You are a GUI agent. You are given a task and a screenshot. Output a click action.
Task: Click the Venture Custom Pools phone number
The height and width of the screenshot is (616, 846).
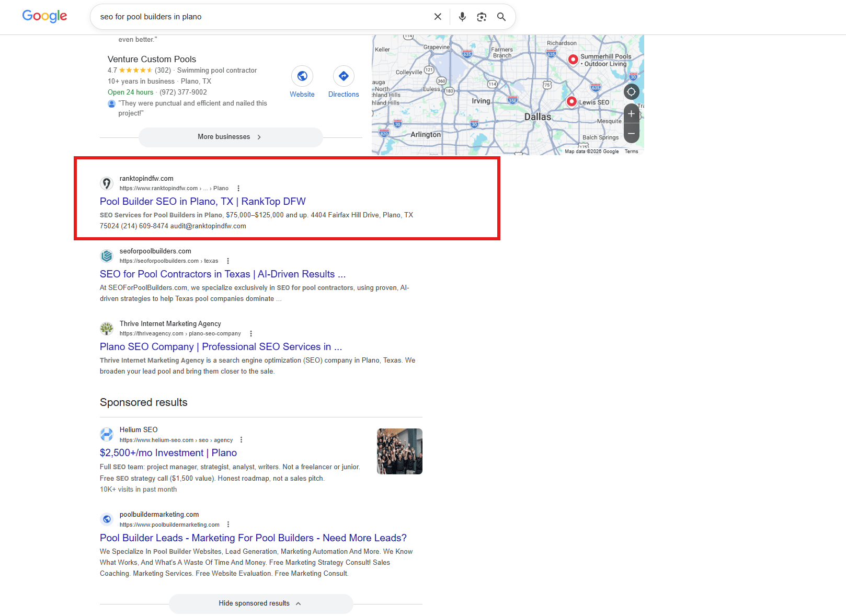click(x=183, y=92)
